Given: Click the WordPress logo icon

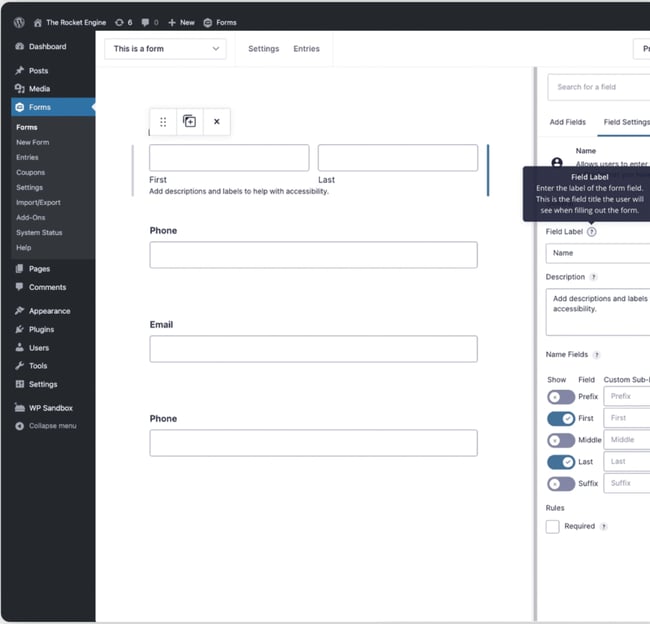Looking at the screenshot, I should click(x=19, y=22).
